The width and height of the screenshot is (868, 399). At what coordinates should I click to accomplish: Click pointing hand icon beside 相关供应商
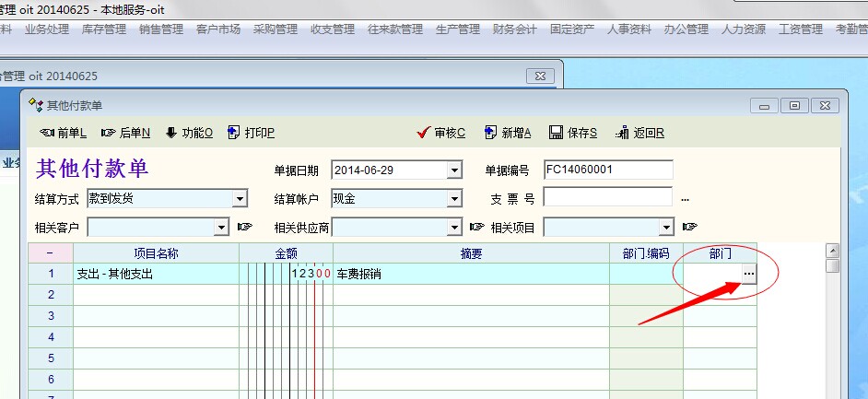(x=476, y=227)
